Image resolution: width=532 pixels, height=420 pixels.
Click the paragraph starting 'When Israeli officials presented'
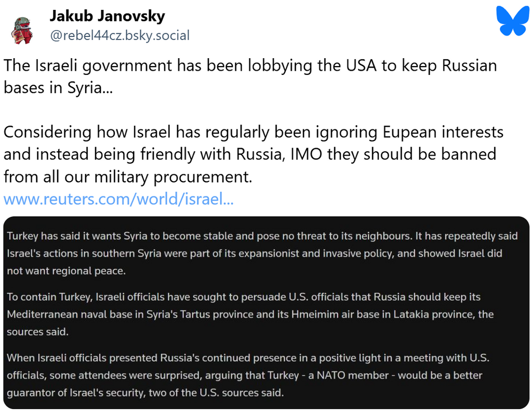248,375
